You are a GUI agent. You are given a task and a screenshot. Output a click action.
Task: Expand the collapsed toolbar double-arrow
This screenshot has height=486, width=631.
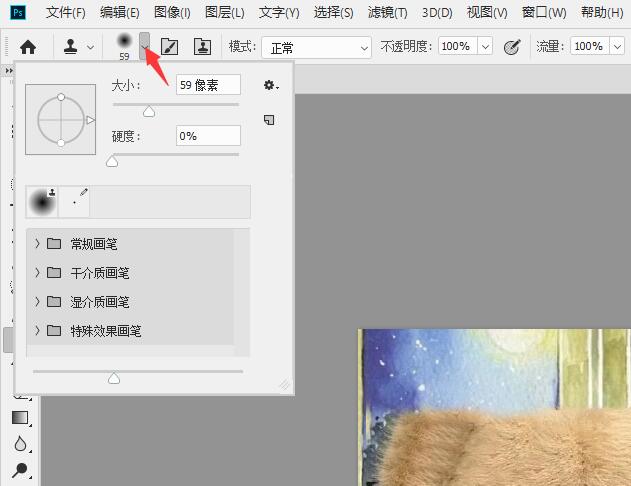click(x=8, y=71)
